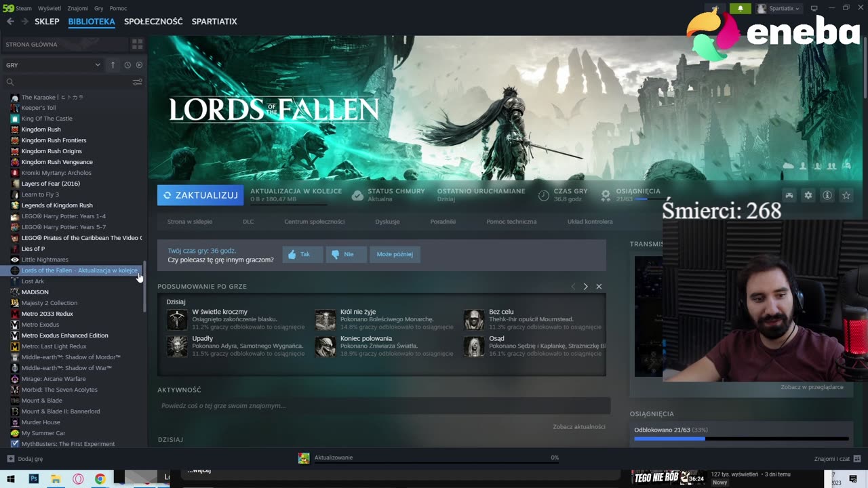The image size is (868, 488).
Task: Click the Może później button
Action: 395,254
